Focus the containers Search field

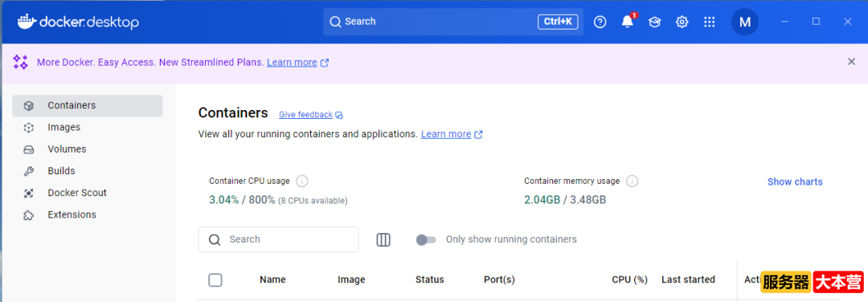coord(278,239)
